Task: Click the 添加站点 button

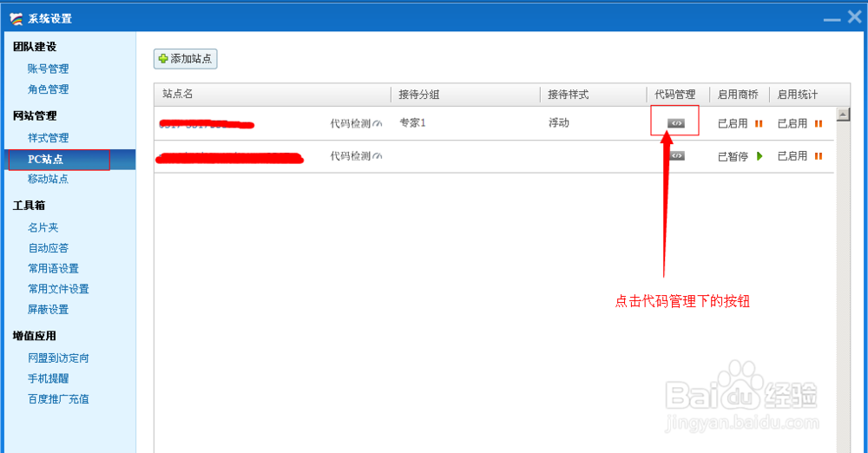Action: point(186,59)
